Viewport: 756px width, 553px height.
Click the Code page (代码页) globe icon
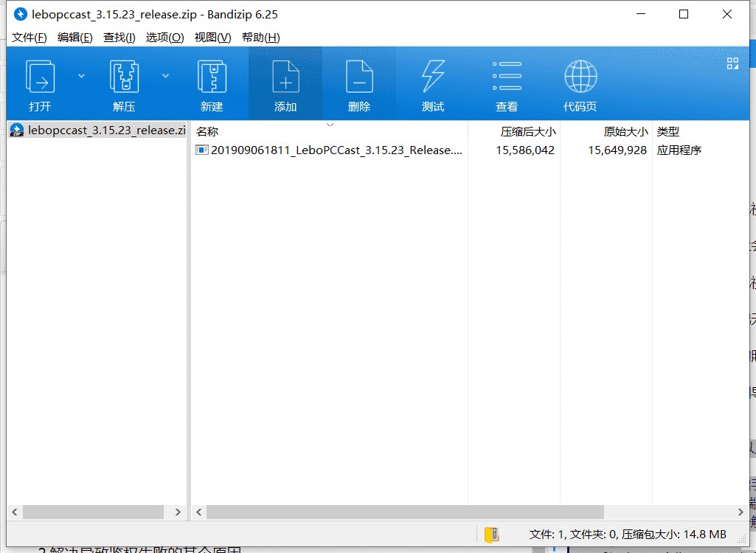(x=580, y=76)
